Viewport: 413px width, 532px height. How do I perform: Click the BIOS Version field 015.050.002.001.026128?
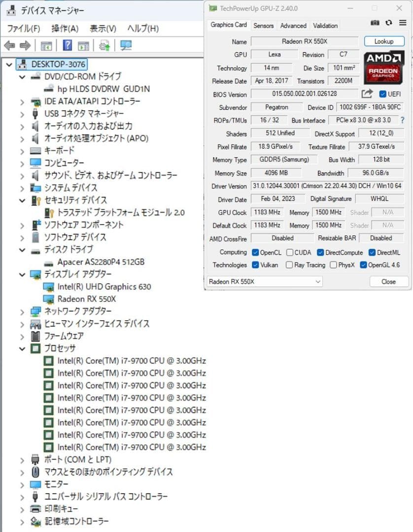pyautogui.click(x=305, y=94)
